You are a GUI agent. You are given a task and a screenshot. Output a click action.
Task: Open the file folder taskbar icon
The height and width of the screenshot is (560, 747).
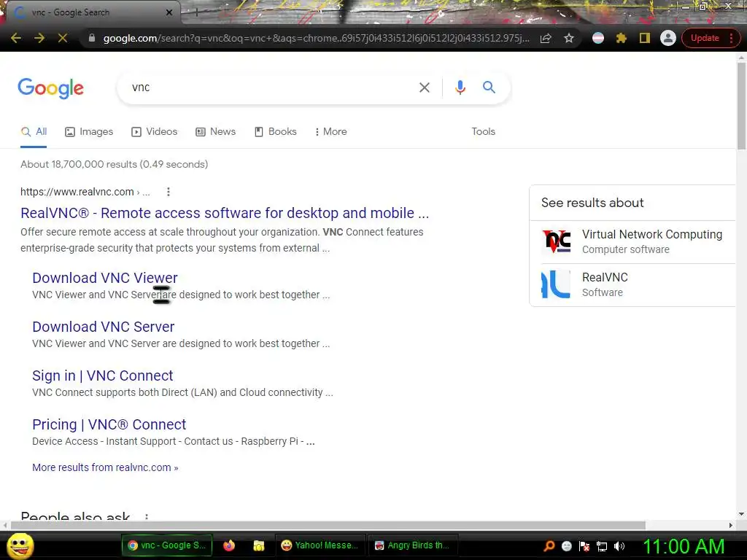coord(259,545)
